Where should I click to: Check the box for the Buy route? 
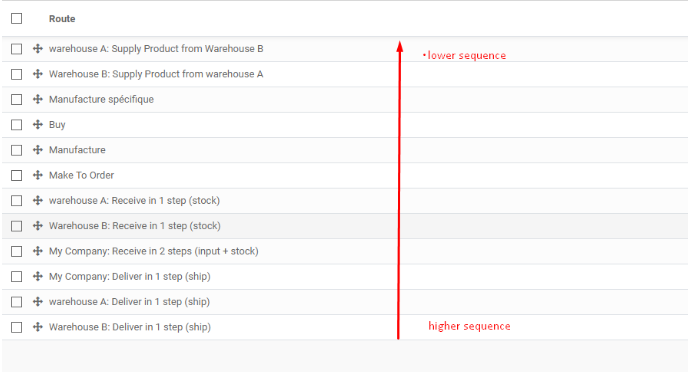[x=16, y=125]
